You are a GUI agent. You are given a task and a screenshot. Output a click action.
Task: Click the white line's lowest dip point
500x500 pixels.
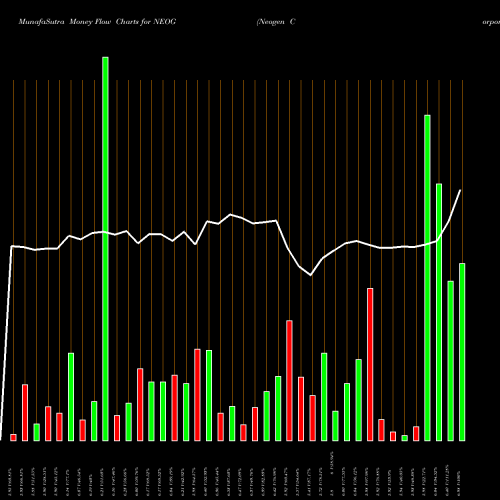click(x=311, y=275)
